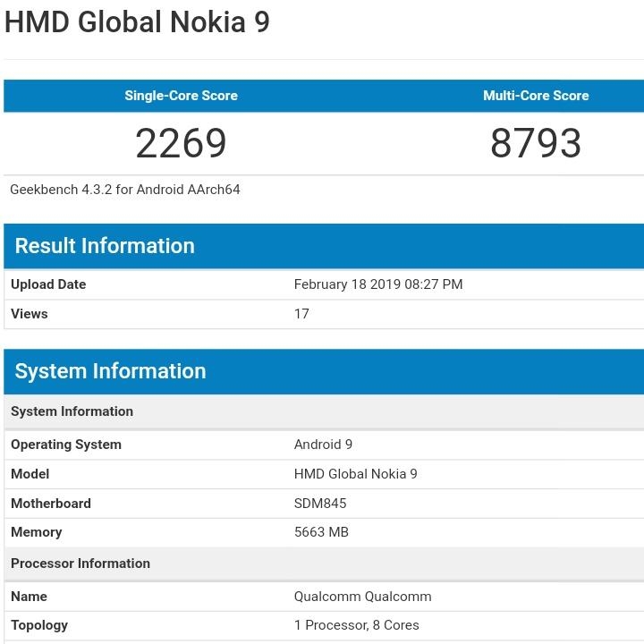Select the Android 9 value
This screenshot has height=644, width=644.
coord(323,445)
